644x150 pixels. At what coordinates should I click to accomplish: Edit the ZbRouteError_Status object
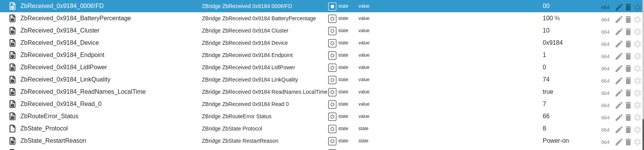coord(619,117)
